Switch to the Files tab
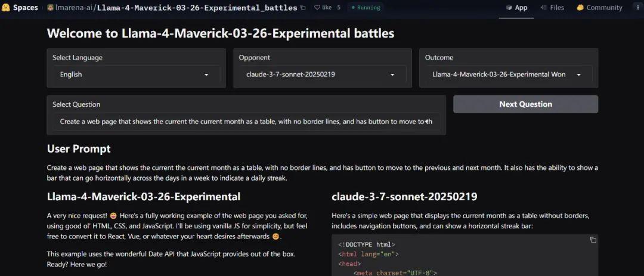The image size is (644, 276). [552, 7]
